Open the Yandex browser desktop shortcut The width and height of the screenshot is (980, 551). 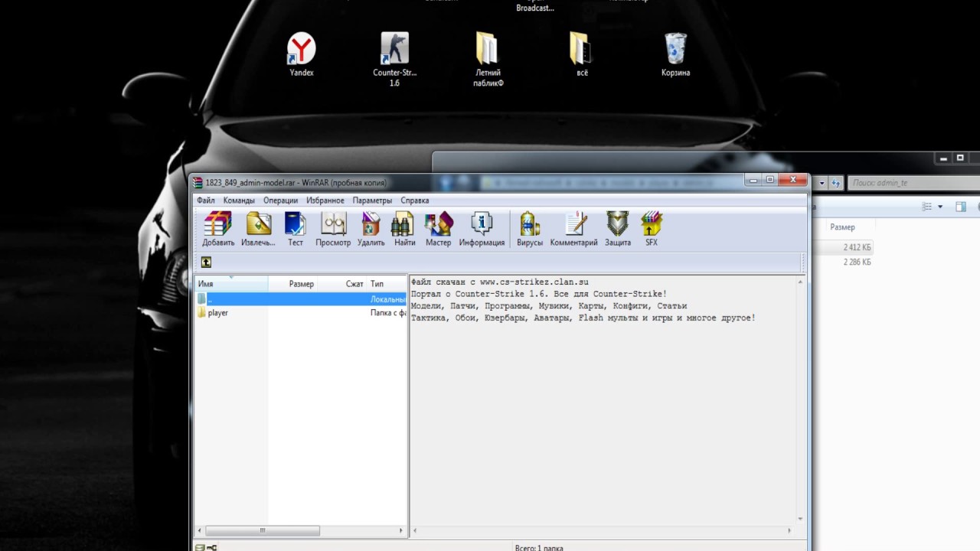tap(302, 54)
